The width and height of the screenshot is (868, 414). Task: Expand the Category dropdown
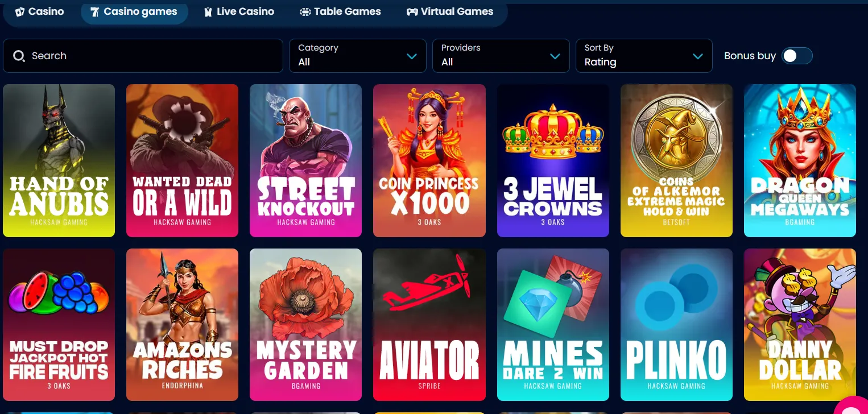pyautogui.click(x=357, y=56)
